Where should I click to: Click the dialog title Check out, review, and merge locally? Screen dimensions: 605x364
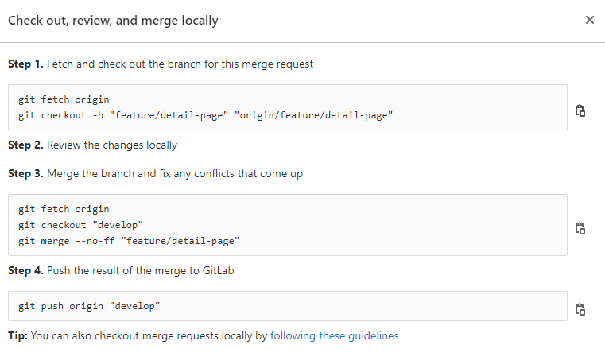point(113,21)
